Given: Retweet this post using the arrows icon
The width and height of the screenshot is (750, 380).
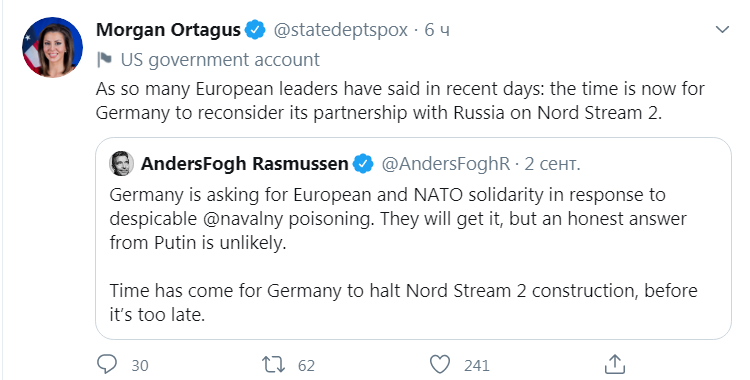Looking at the screenshot, I should tap(274, 365).
